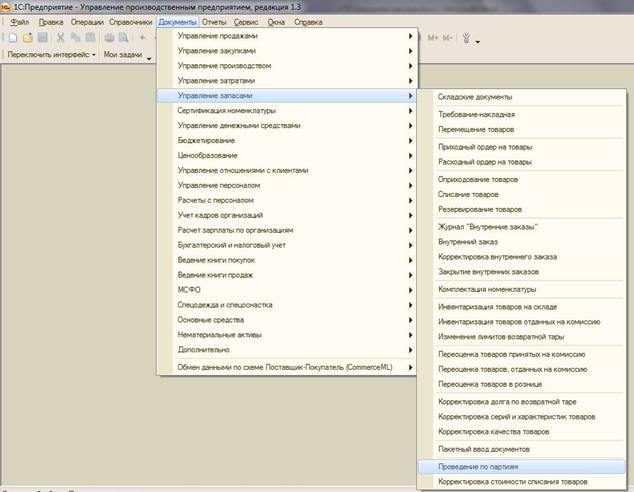Open the Правка menu

click(51, 22)
